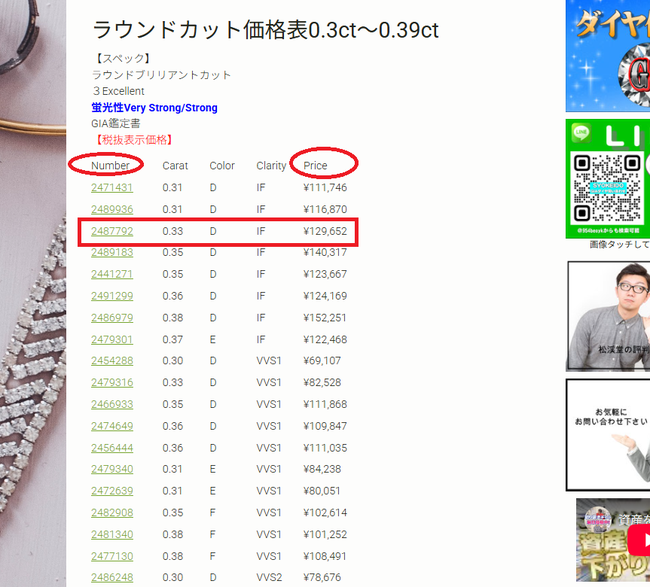650x587 pixels.
Task: Click the 3 Excellent spec text
Action: click(118, 91)
